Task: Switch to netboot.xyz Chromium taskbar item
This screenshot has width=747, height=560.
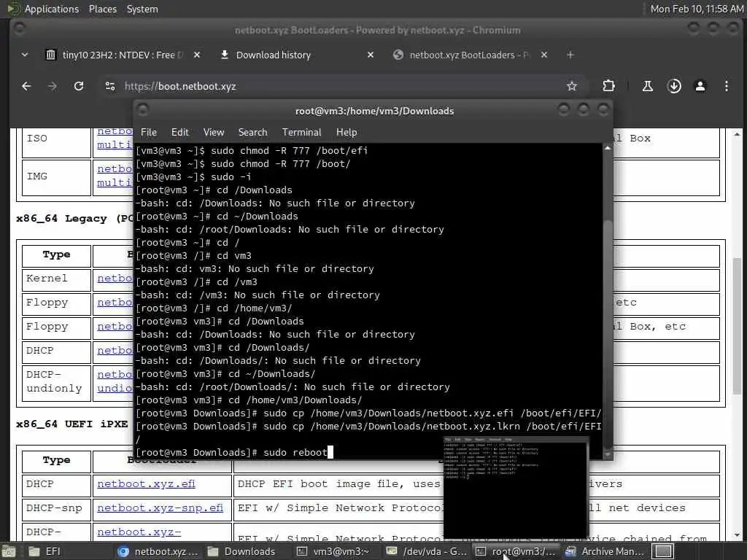Action: 158,551
